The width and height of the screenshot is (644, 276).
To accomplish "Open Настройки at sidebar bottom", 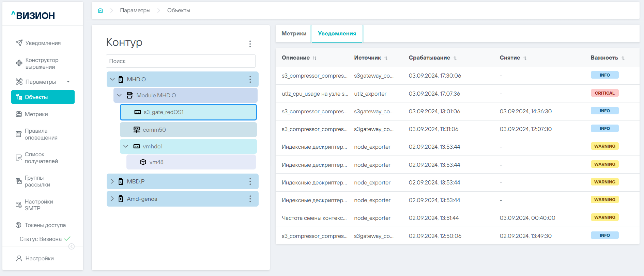I will [40, 258].
